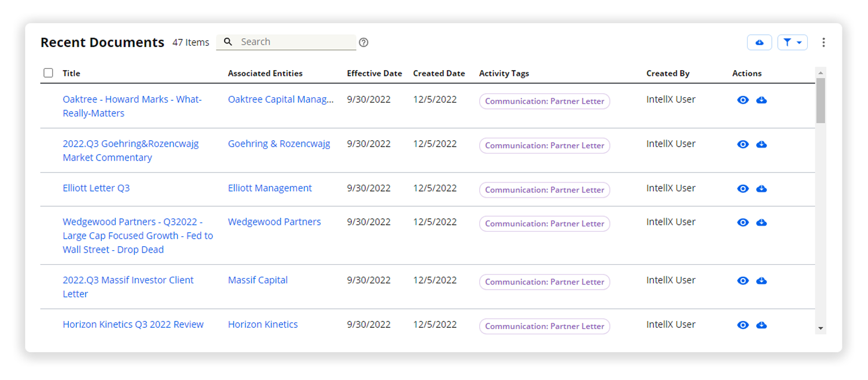Image resolution: width=868 pixels, height=380 pixels.
Task: Sort by the Title column header
Action: 71,74
